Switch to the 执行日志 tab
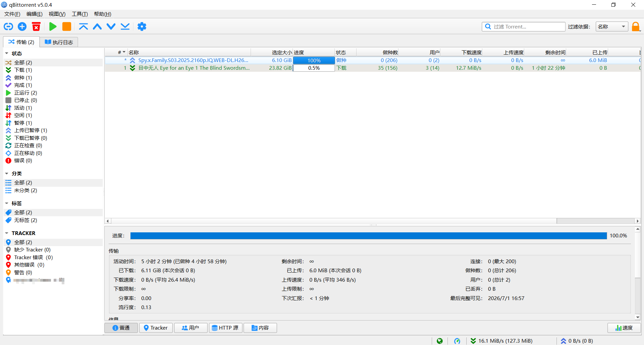The height and width of the screenshot is (345, 644). [59, 42]
